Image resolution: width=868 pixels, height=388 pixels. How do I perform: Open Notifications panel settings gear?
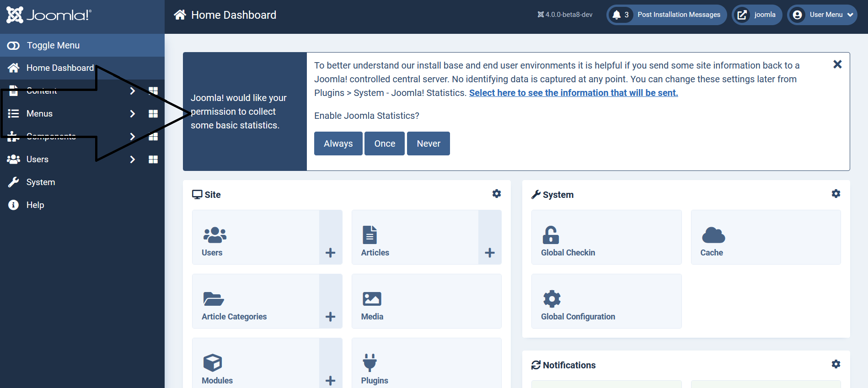(x=836, y=364)
